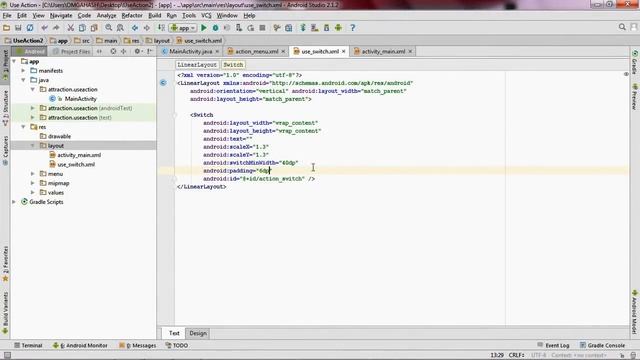Image resolution: width=640 pixels, height=360 pixels.
Task: Click the Synchronize toolbar icon
Action: pos(30,28)
